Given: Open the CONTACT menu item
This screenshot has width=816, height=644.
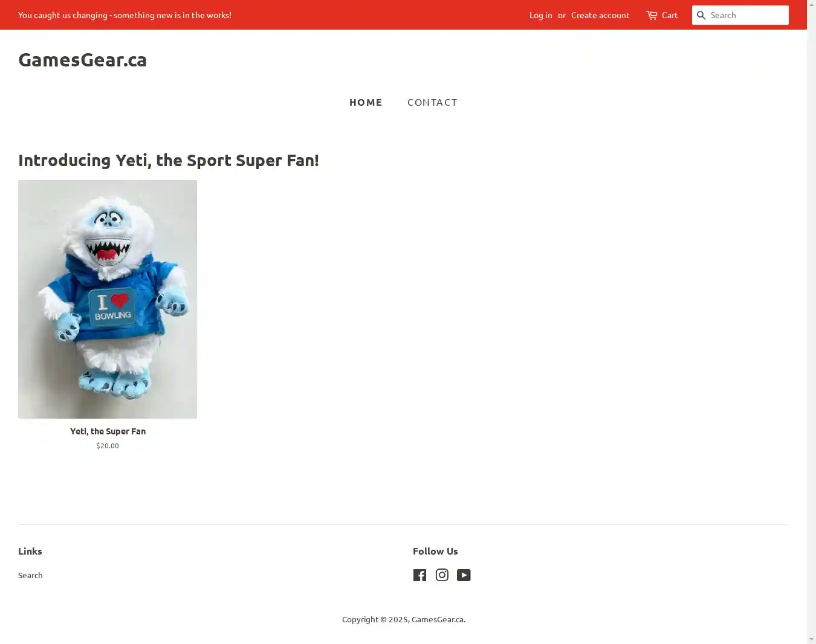Looking at the screenshot, I should 432,102.
